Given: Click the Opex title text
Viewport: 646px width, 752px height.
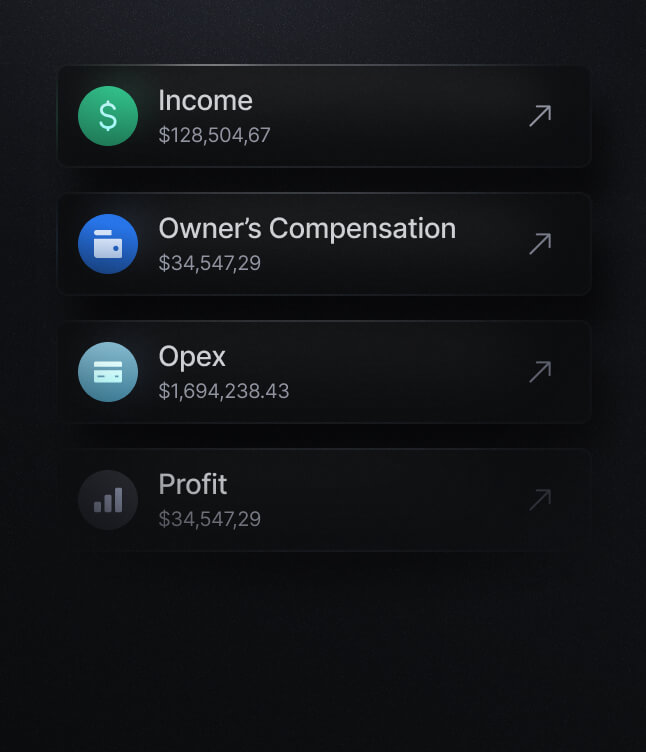Looking at the screenshot, I should 192,357.
